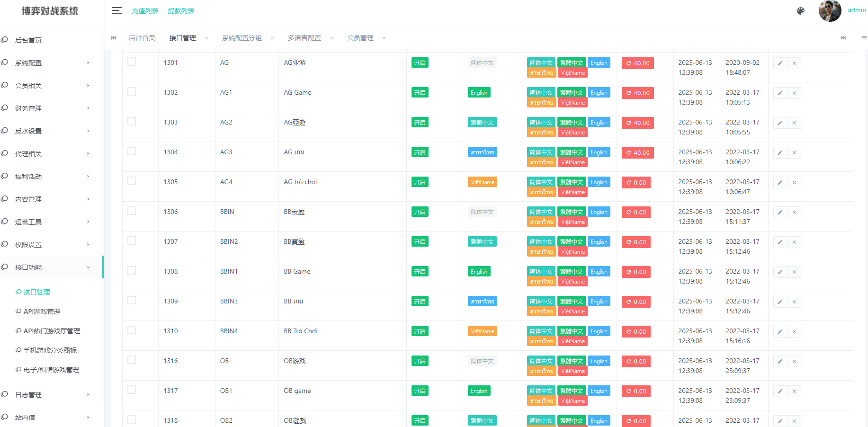
Task: Open the 提款列表 link
Action: coord(181,11)
